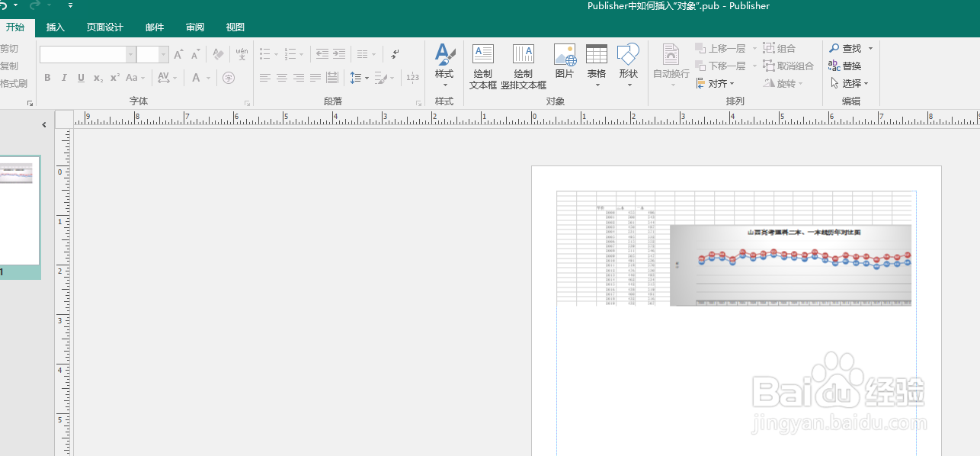
Task: Decrease font size with the smaller A icon
Action: pos(195,54)
